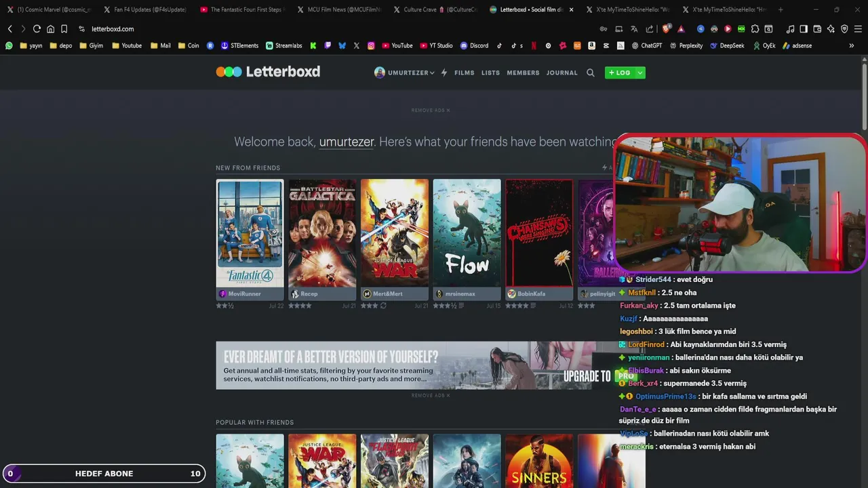868x488 pixels.
Task: Toggle the browser sidebar panel icon
Action: [804, 29]
